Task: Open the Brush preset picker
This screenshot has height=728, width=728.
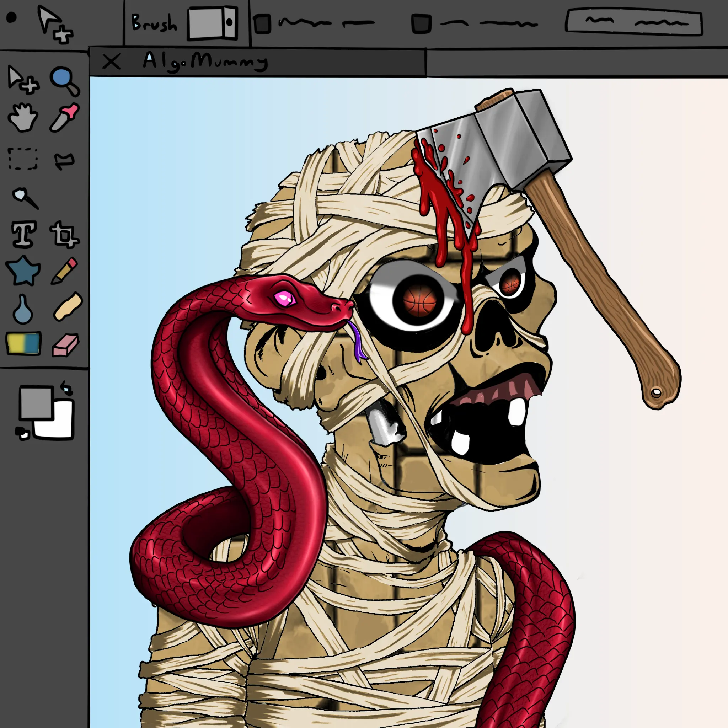Action: [213, 23]
